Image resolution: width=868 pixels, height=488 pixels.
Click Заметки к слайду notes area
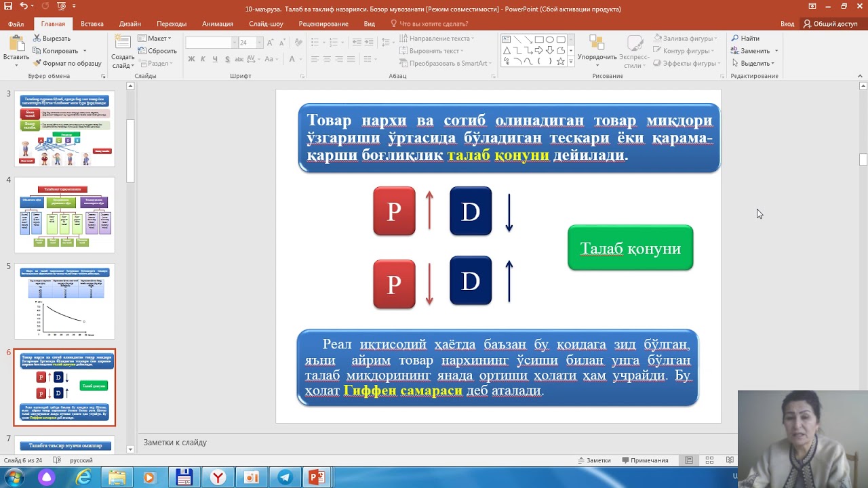[175, 443]
